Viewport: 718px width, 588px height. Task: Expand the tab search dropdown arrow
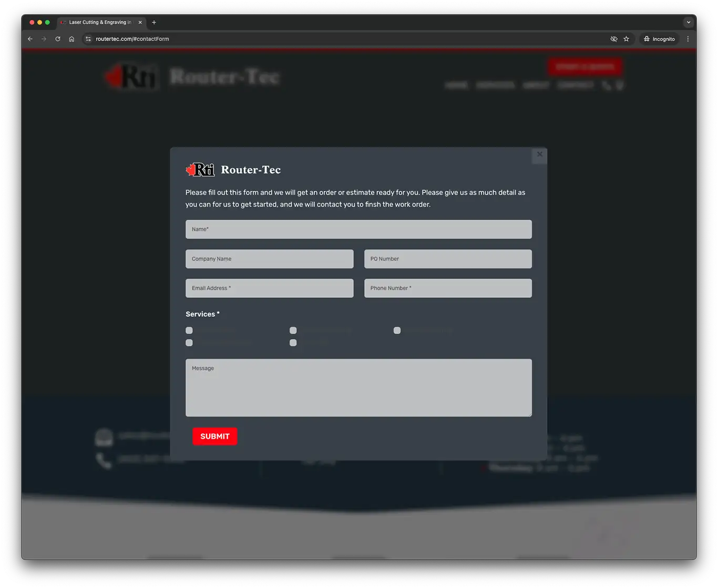coord(688,23)
